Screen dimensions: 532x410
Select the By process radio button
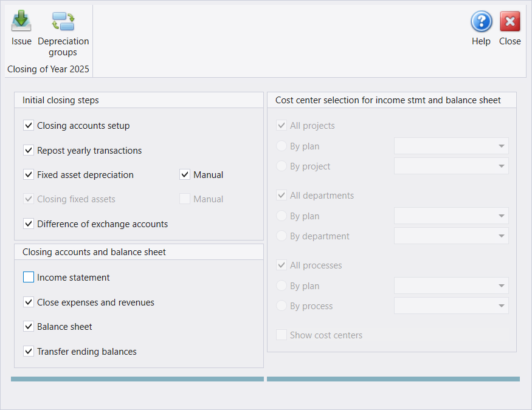[282, 306]
